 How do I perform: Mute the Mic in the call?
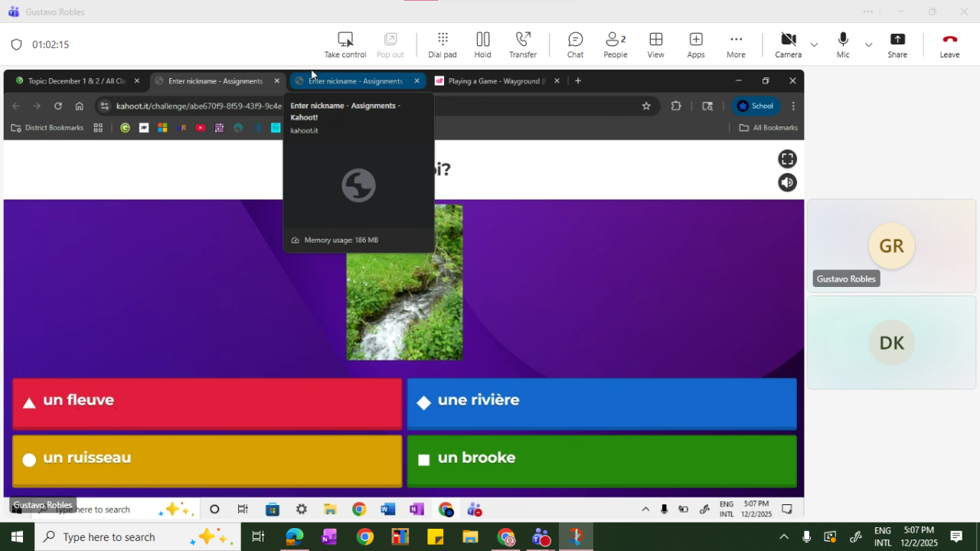[x=842, y=44]
